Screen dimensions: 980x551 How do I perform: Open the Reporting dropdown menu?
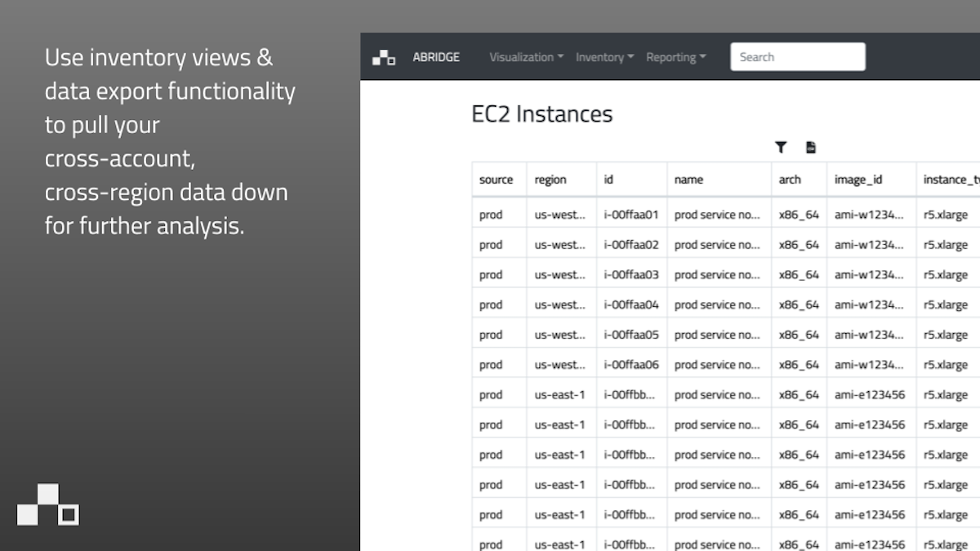[675, 57]
